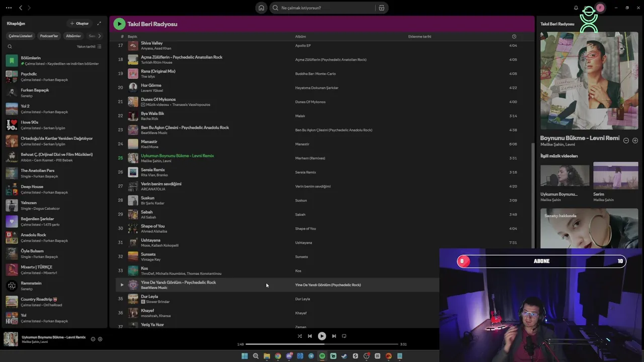
Task: Sort by the Eklenme tarihi column
Action: 420,37
